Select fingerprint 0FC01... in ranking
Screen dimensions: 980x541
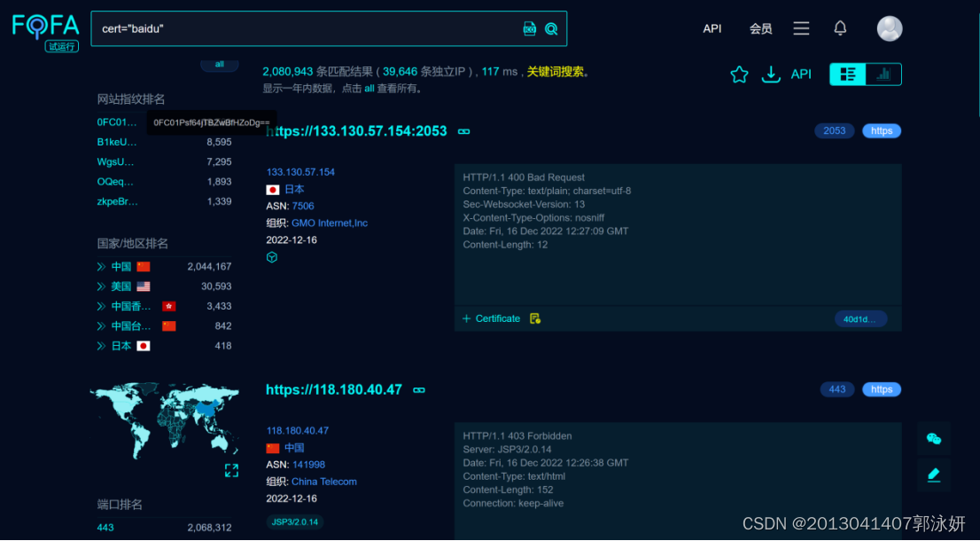point(117,122)
